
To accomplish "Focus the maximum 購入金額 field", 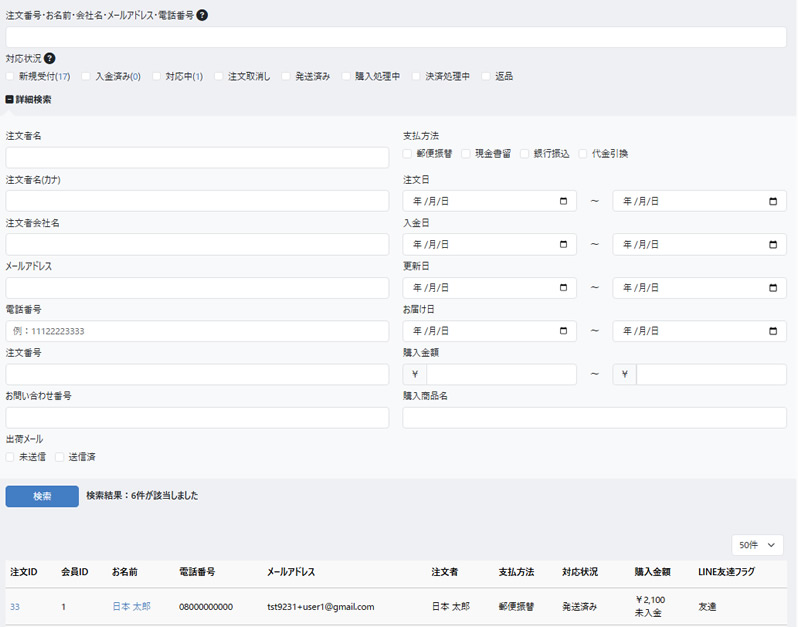I will click(711, 375).
